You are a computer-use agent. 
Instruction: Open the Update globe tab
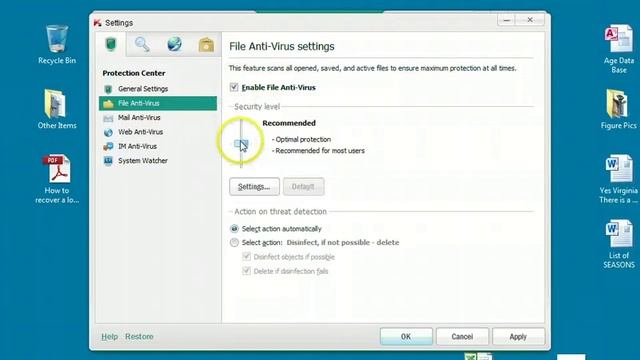click(x=174, y=44)
